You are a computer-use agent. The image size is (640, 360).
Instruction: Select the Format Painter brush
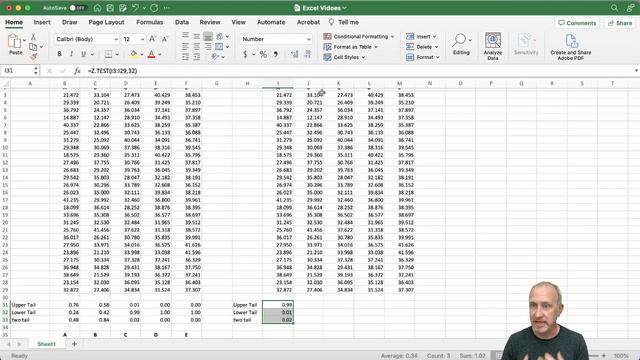click(x=33, y=56)
